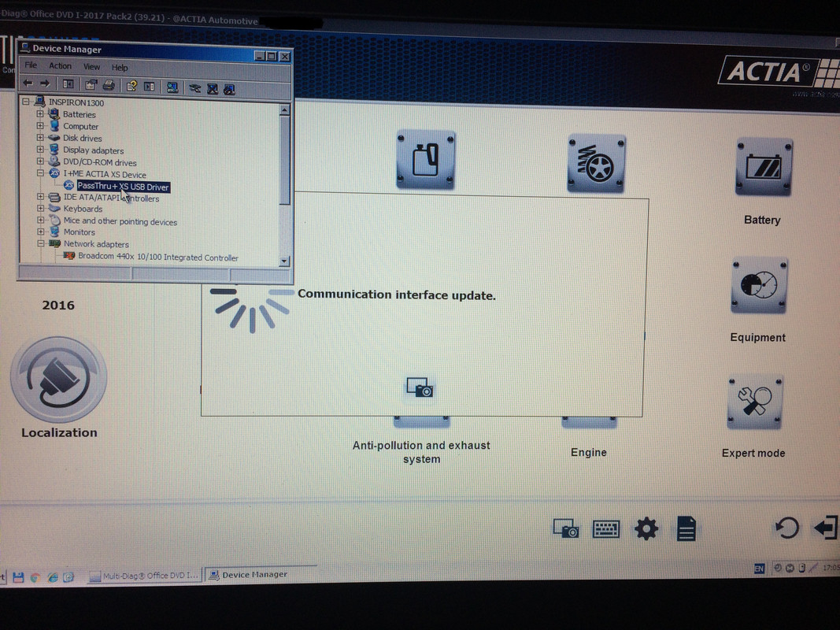The image size is (840, 630).
Task: Expand Mice and other pointing devices
Action: tap(40, 220)
